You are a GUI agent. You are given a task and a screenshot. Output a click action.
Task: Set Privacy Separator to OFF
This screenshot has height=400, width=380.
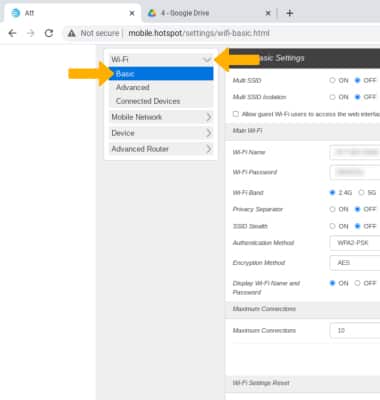pos(357,209)
